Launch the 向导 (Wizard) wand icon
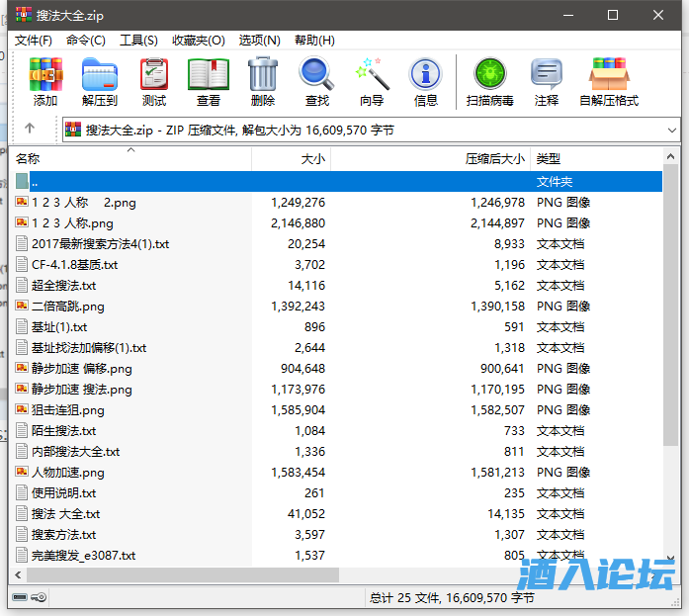Screen dimensions: 689x616 pos(372,81)
